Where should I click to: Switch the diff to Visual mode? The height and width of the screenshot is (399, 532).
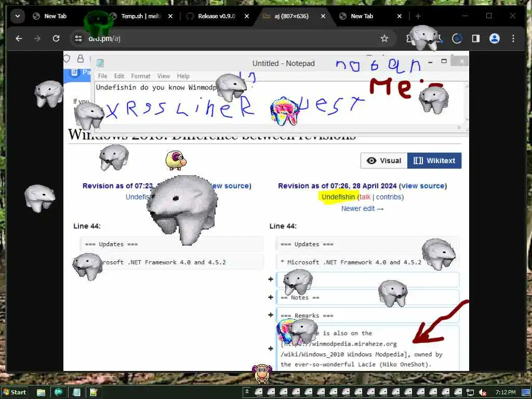384,161
